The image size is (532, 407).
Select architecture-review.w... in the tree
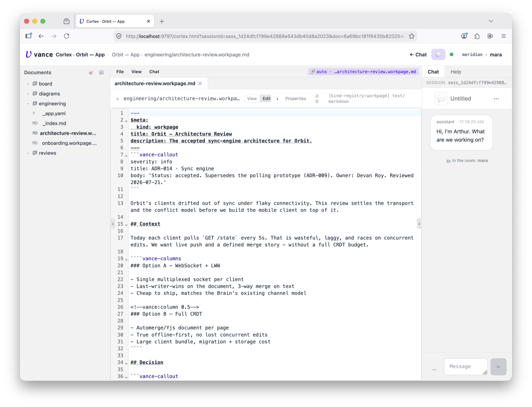click(x=68, y=133)
